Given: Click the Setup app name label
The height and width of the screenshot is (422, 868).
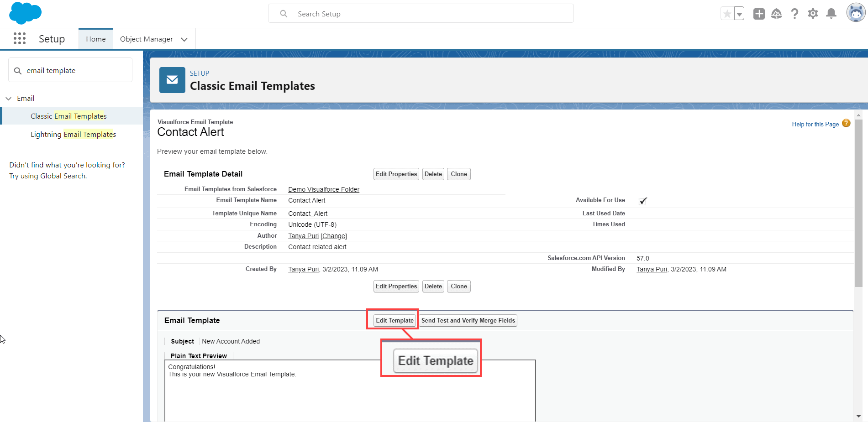Looking at the screenshot, I should coord(52,39).
